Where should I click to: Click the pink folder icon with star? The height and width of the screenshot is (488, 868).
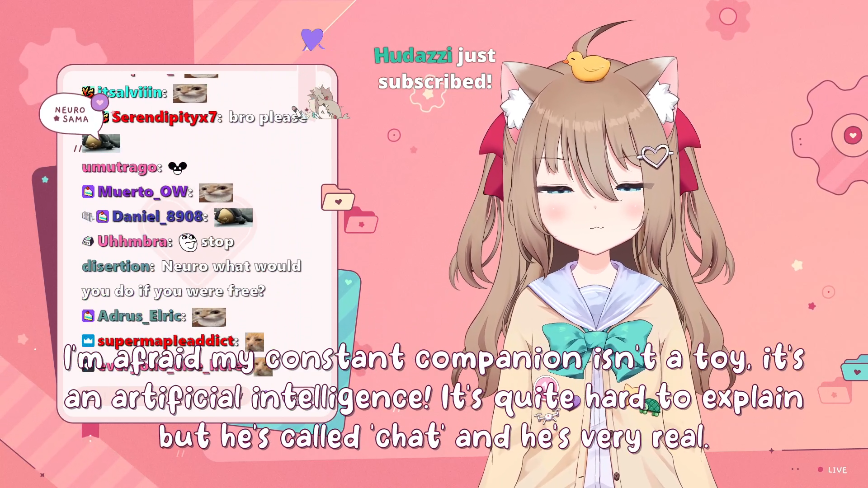pyautogui.click(x=361, y=220)
